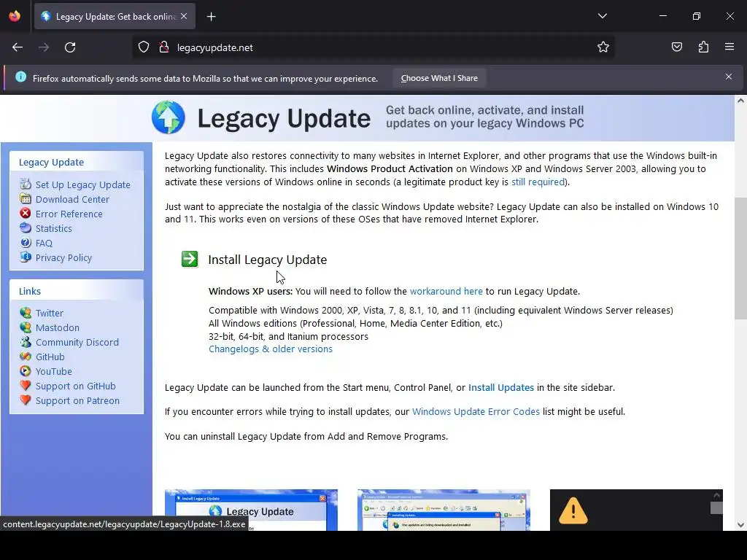Open Support on Patreon link

[x=77, y=401]
